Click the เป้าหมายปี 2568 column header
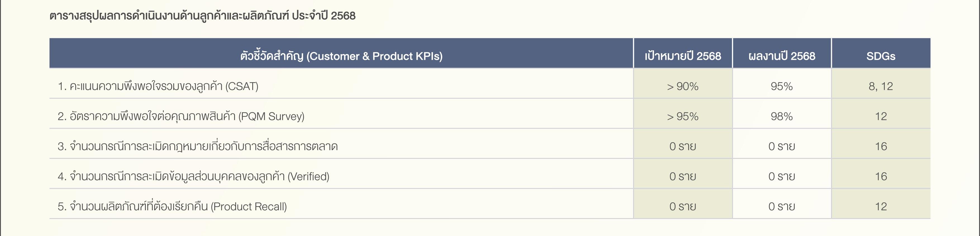Image resolution: width=980 pixels, height=236 pixels. coord(683,56)
